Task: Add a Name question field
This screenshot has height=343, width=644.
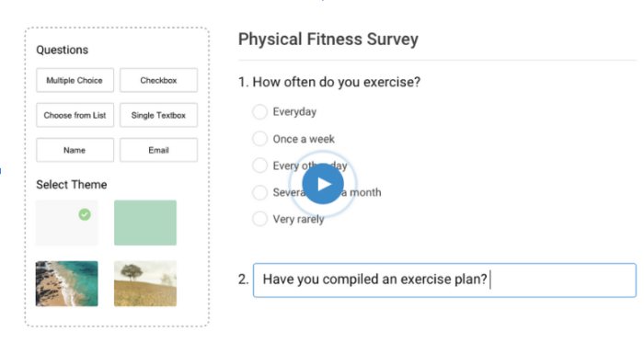Action: coord(75,150)
